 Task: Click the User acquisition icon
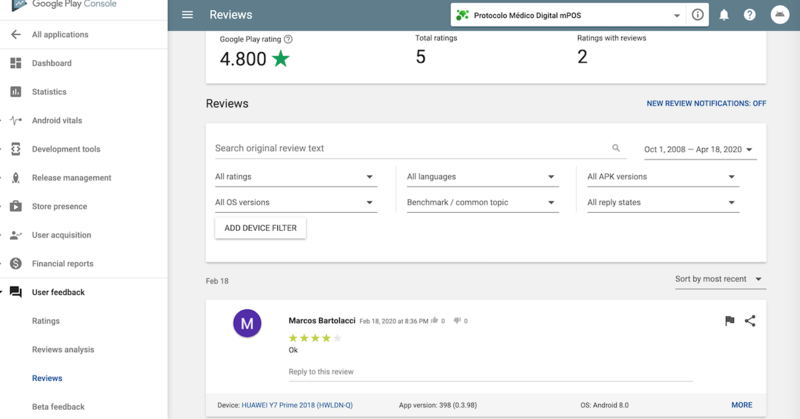(16, 235)
